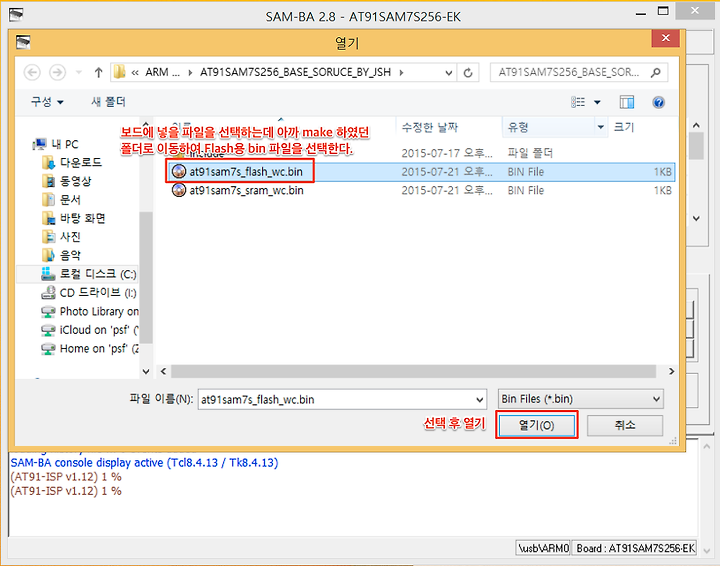Screen dimensions: 720x566
Task: Sort by 유형 column header
Action: point(518,127)
